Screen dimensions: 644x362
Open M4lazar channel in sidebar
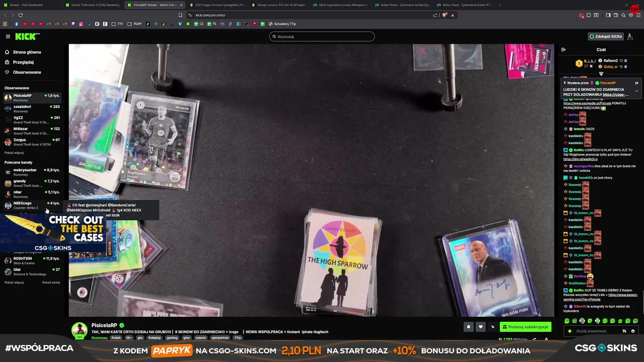32,131
